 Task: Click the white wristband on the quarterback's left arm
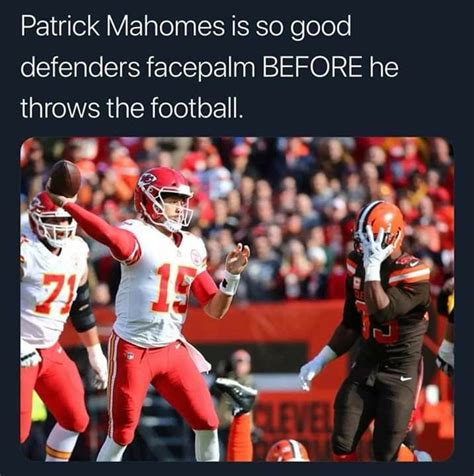[229, 283]
